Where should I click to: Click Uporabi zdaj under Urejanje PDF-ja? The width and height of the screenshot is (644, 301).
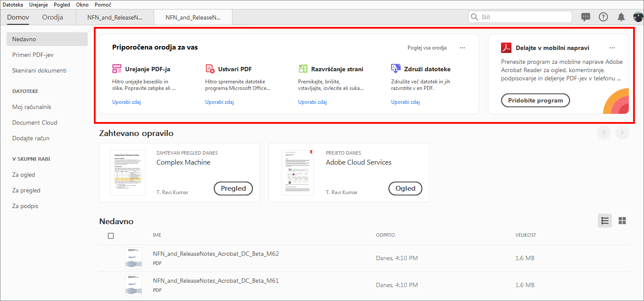pyautogui.click(x=126, y=102)
